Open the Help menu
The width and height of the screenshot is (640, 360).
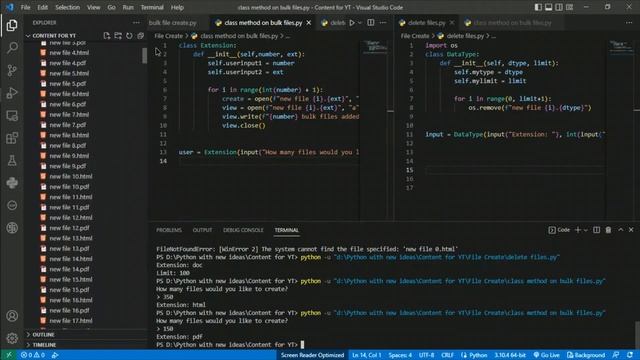pyautogui.click(x=177, y=7)
